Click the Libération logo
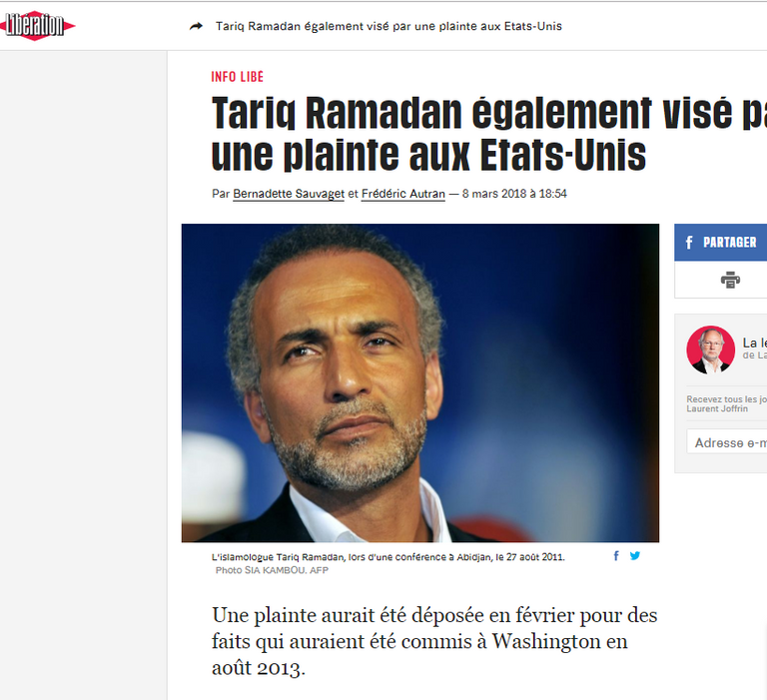Screen dimensions: 767x700 point(37,25)
